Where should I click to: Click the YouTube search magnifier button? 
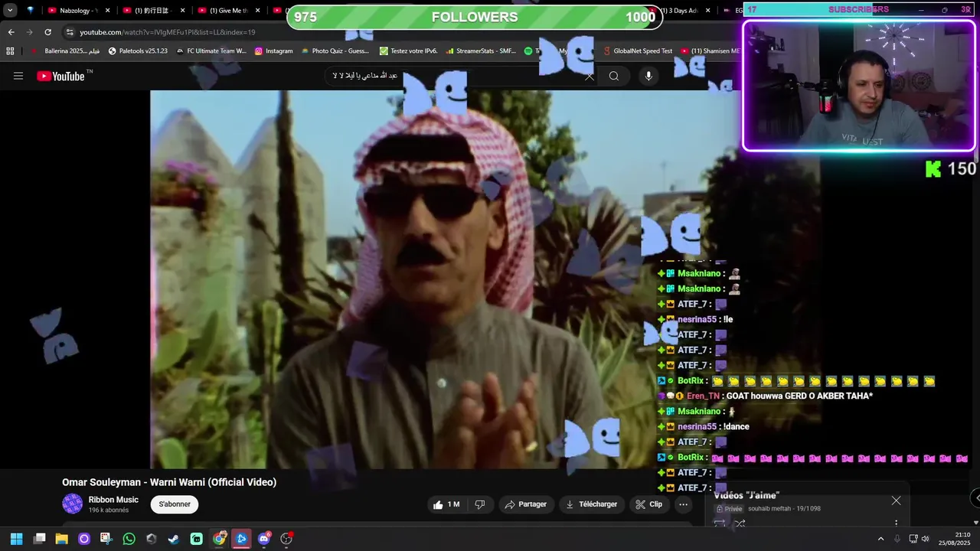click(614, 76)
